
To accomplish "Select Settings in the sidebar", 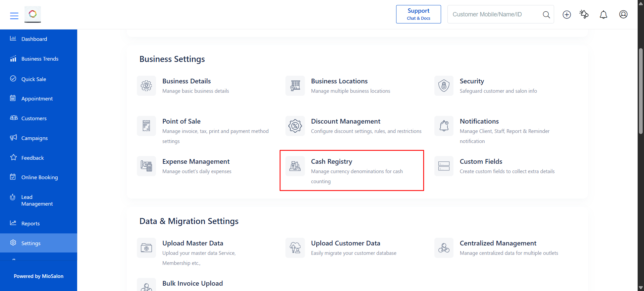I will pos(39,243).
